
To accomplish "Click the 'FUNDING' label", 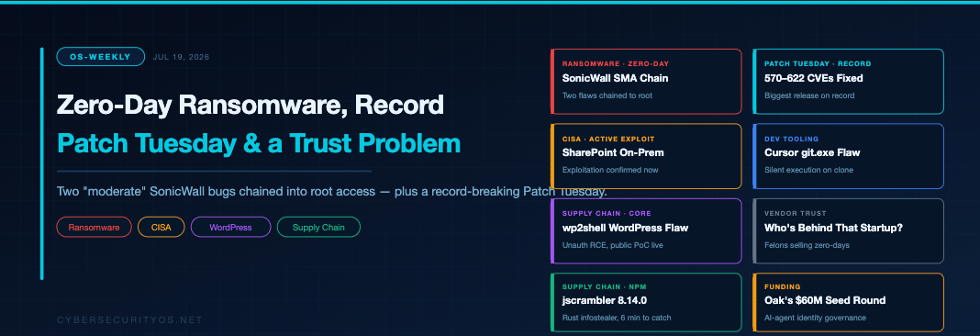I will [783, 286].
